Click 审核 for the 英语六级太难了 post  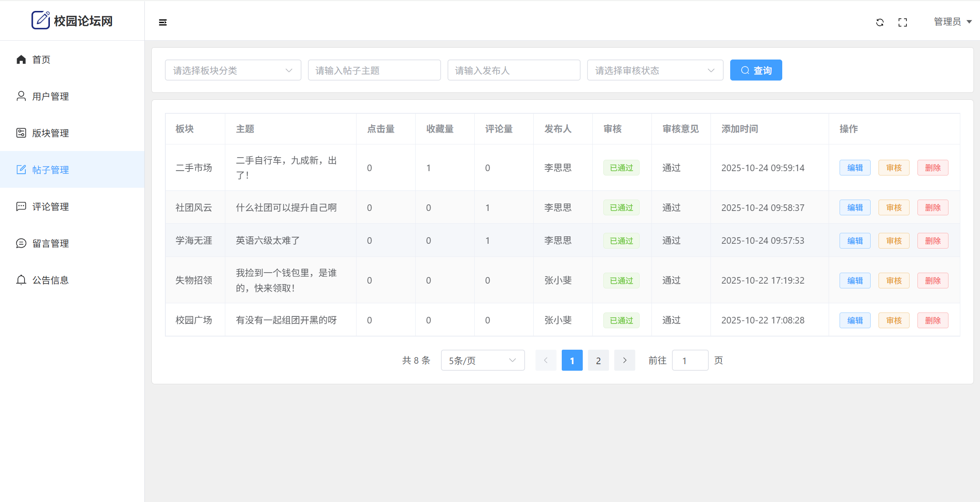pyautogui.click(x=893, y=241)
